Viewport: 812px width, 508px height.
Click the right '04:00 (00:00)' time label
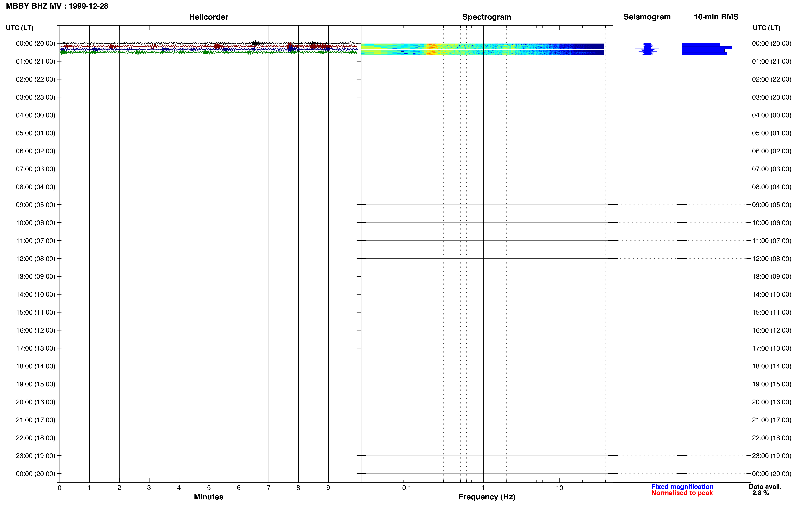[x=772, y=115]
